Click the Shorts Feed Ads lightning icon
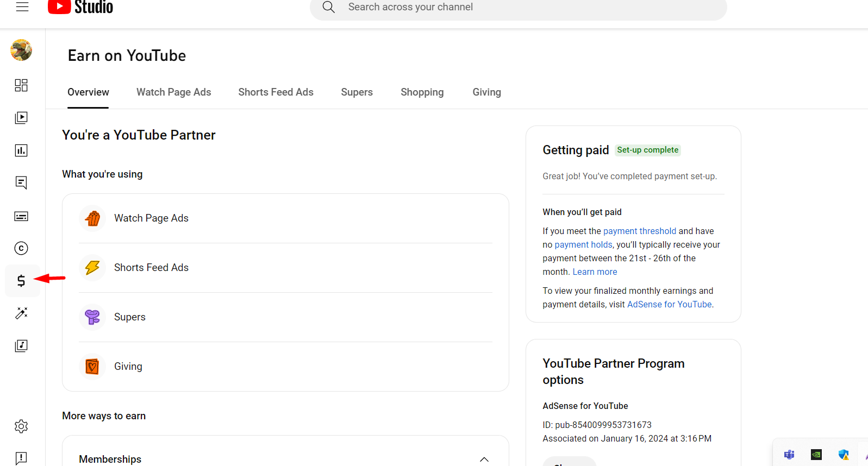Viewport: 868px width, 466px height. coord(92,268)
